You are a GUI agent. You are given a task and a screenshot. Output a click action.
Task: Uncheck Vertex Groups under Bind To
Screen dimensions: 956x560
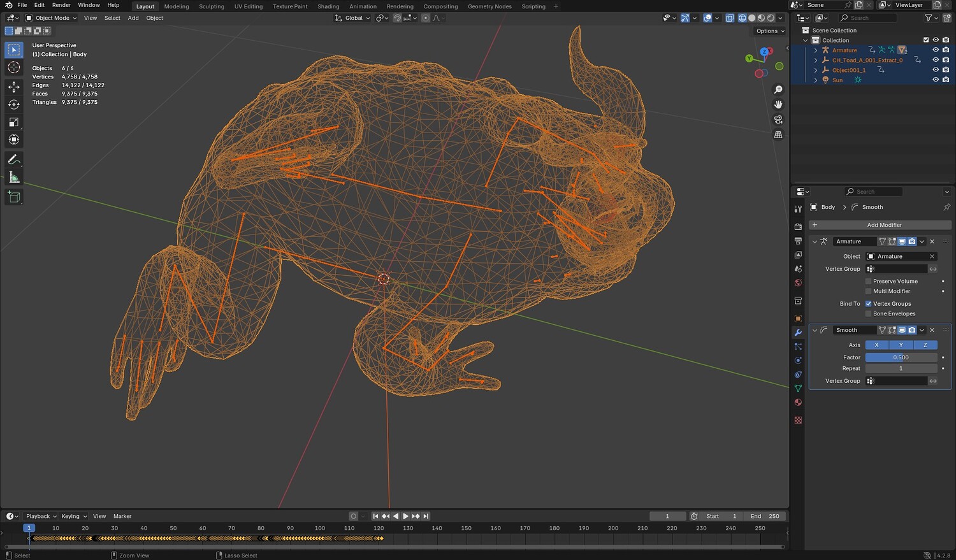click(x=868, y=304)
